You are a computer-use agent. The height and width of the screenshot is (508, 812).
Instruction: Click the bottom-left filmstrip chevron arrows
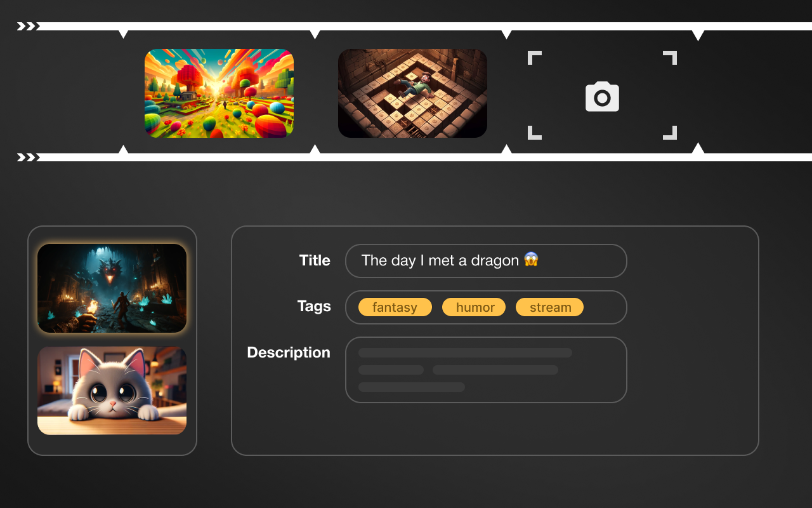pyautogui.click(x=29, y=157)
